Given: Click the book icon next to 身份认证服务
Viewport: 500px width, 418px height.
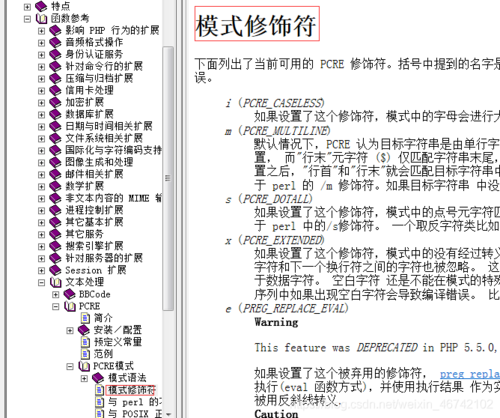Looking at the screenshot, I should pyautogui.click(x=55, y=54).
